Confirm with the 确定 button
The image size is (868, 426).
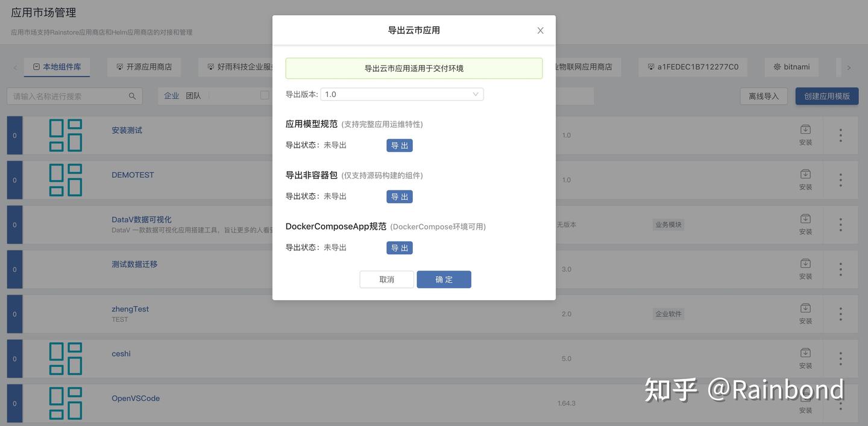point(444,279)
